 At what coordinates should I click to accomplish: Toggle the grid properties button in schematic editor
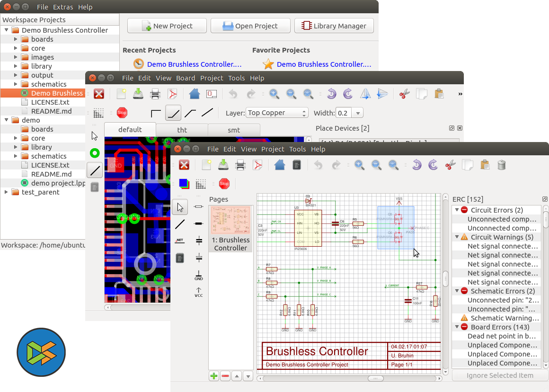(201, 183)
